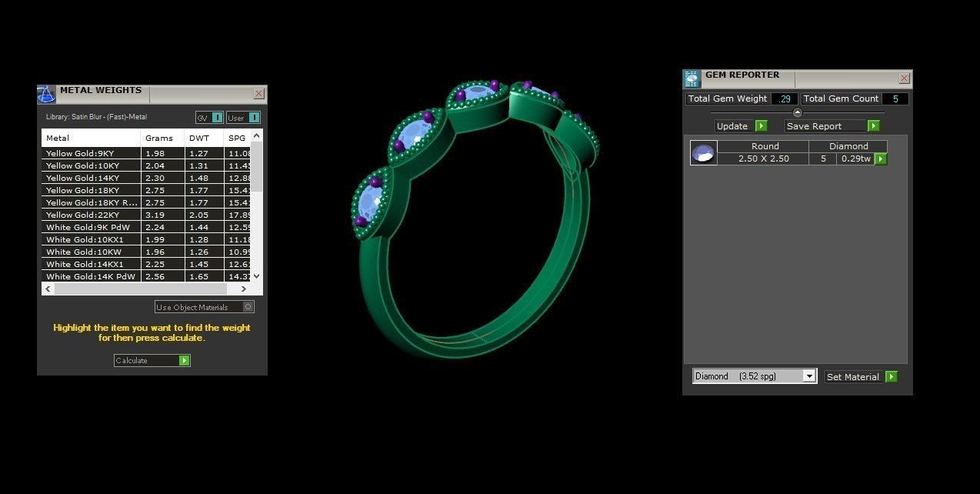Click the SPG column header
Viewport: 980px width, 494px height.
coord(238,138)
